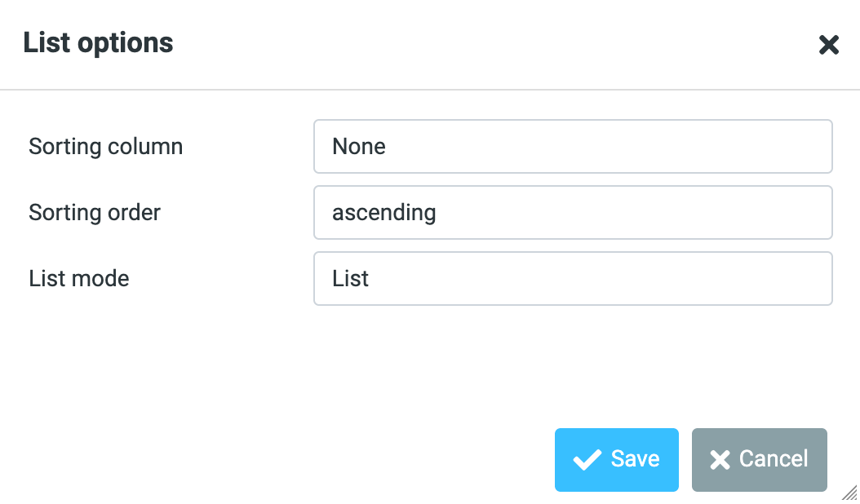Select the "ascending" value text

383,213
